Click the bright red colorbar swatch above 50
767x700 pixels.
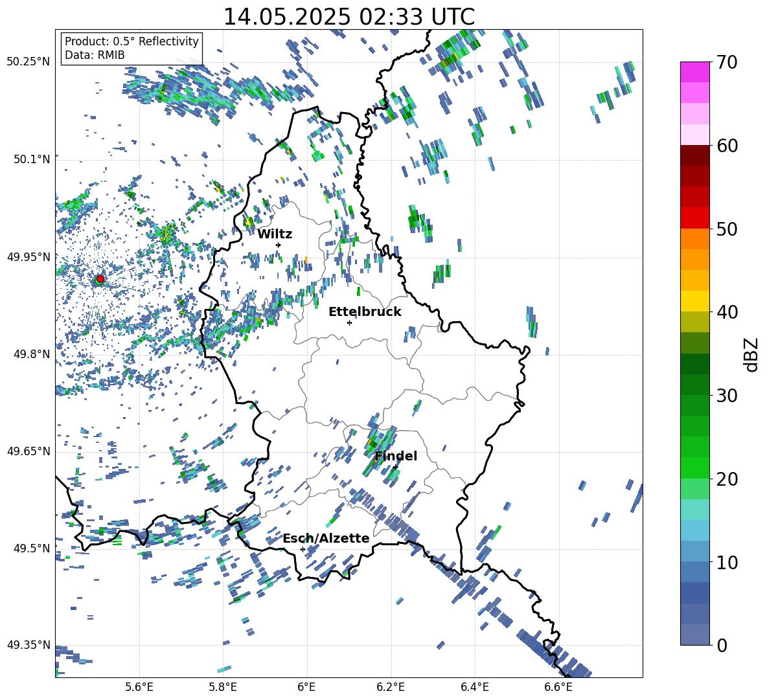tap(694, 218)
